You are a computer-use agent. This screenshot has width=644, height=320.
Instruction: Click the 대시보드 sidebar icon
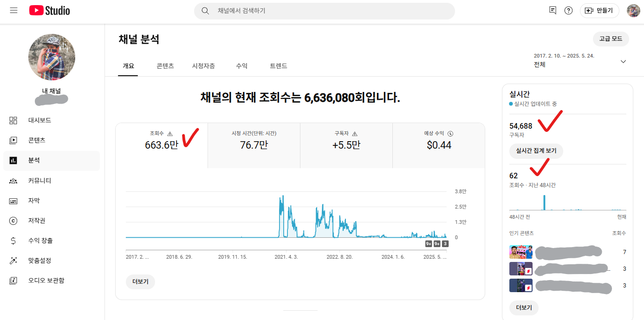[13, 120]
